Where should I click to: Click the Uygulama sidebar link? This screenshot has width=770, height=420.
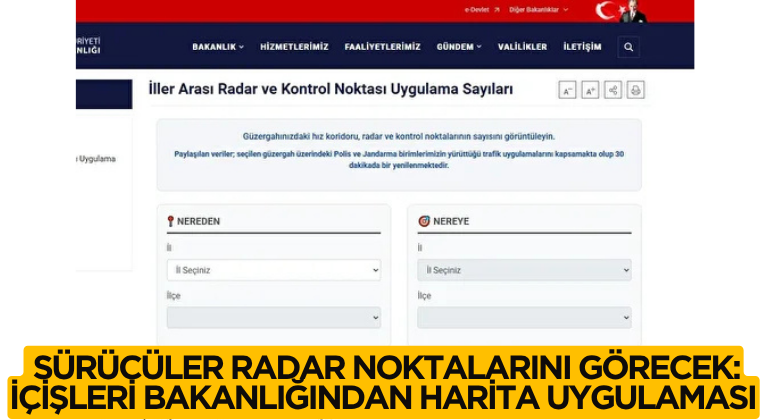pos(97,159)
